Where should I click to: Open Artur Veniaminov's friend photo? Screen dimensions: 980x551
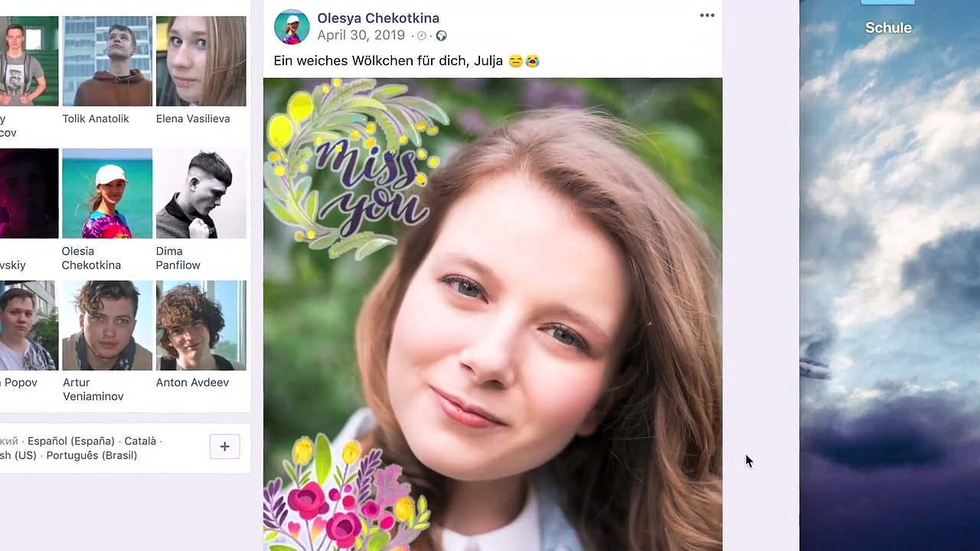[107, 326]
